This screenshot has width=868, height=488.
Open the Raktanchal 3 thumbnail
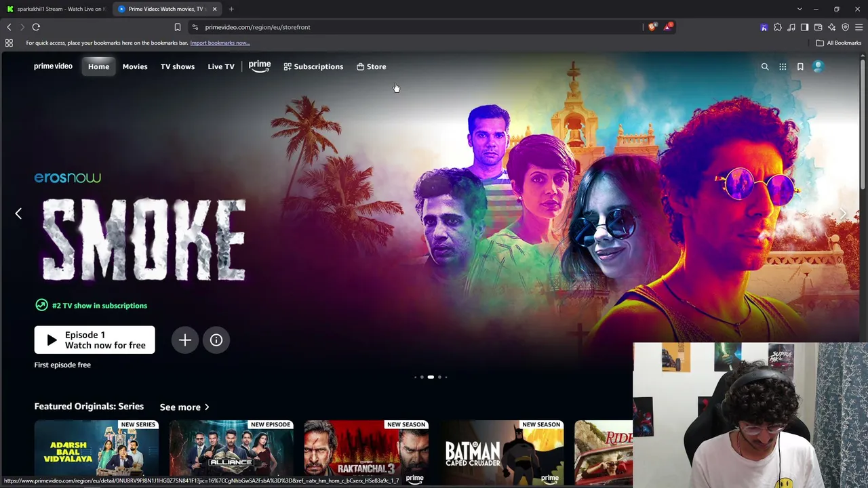click(x=366, y=453)
